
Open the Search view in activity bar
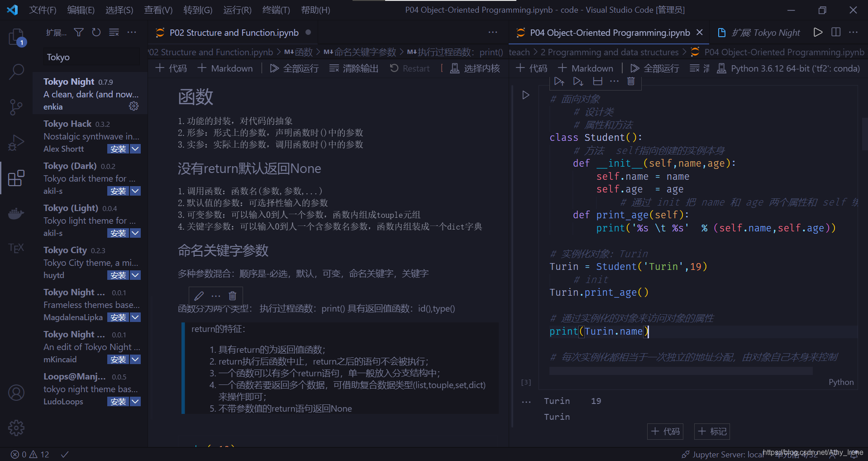click(17, 72)
